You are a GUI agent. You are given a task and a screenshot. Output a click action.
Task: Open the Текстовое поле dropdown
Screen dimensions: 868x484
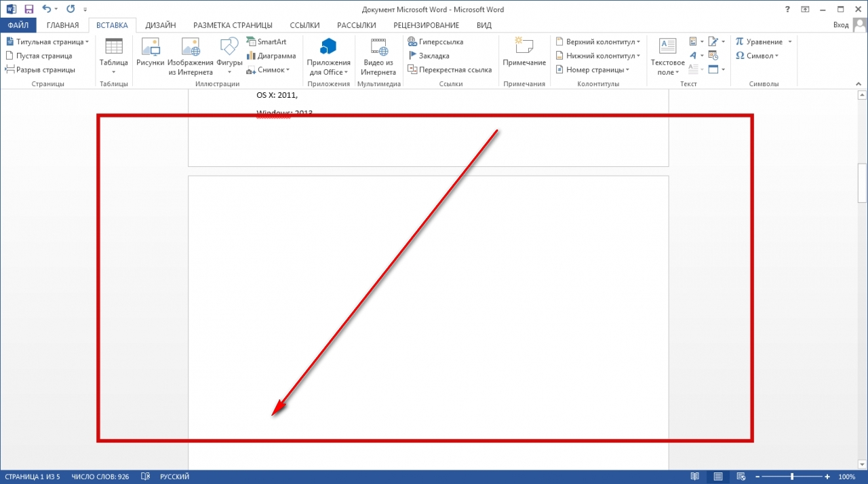[668, 56]
